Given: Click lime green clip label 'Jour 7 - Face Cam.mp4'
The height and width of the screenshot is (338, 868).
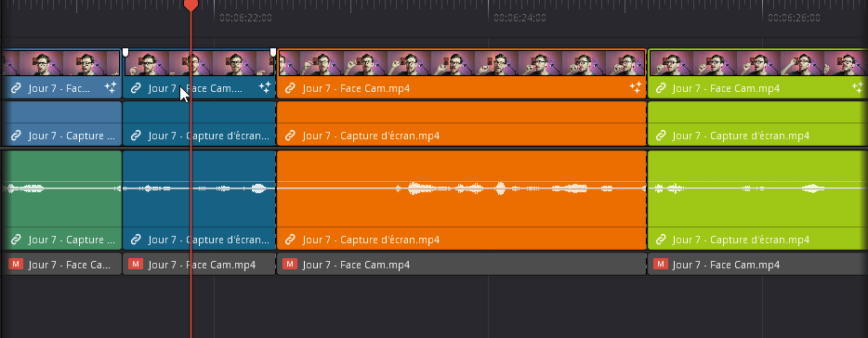Looking at the screenshot, I should [726, 88].
